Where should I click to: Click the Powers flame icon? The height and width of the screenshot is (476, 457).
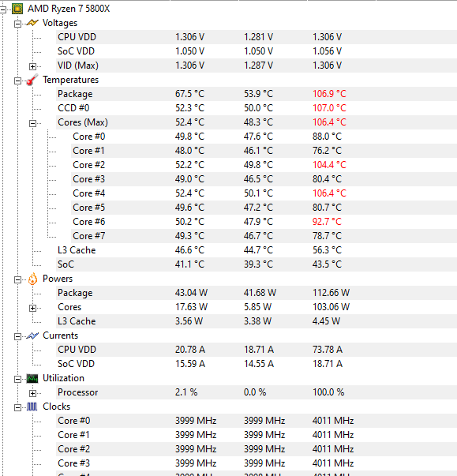[32, 279]
